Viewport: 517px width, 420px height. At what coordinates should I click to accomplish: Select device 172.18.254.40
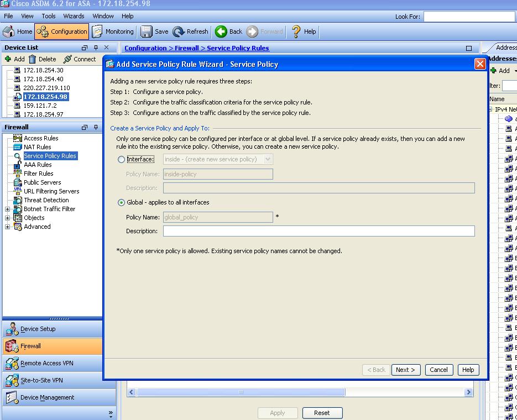pos(43,79)
